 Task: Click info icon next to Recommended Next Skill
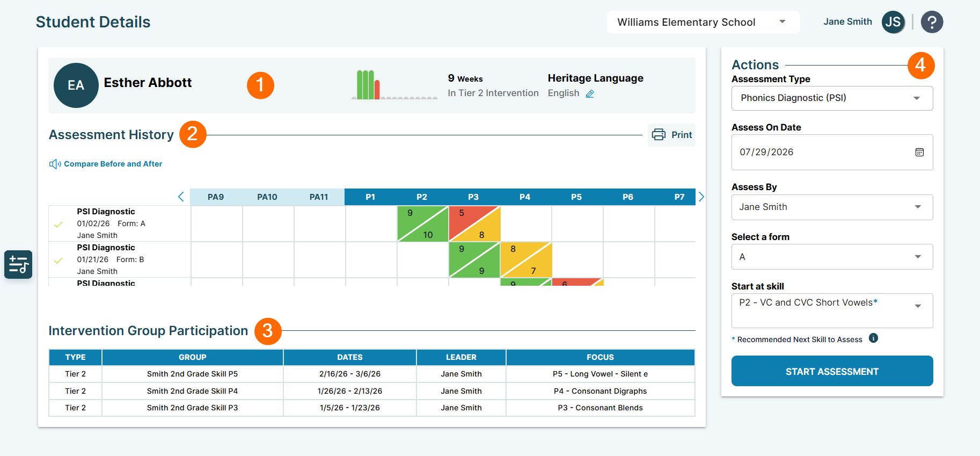tap(874, 338)
